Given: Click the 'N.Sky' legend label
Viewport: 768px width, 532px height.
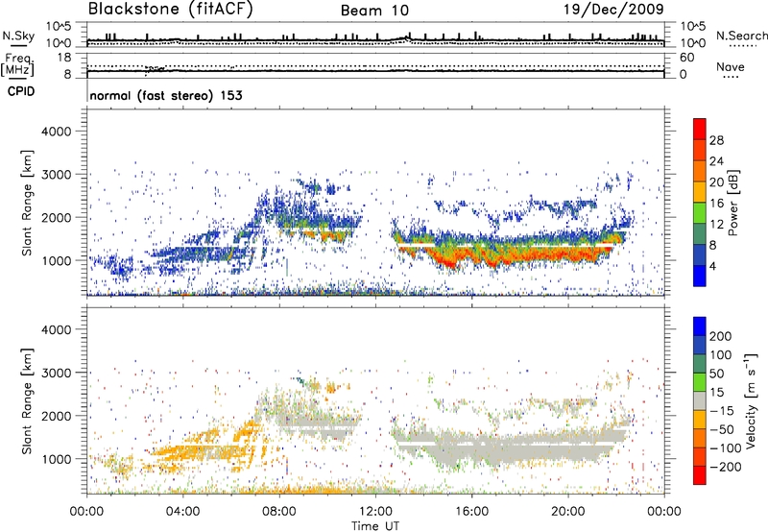Looking at the screenshot, I should (18, 36).
